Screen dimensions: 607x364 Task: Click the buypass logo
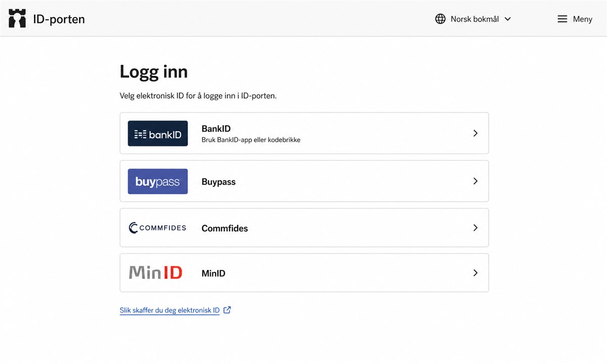(x=158, y=181)
